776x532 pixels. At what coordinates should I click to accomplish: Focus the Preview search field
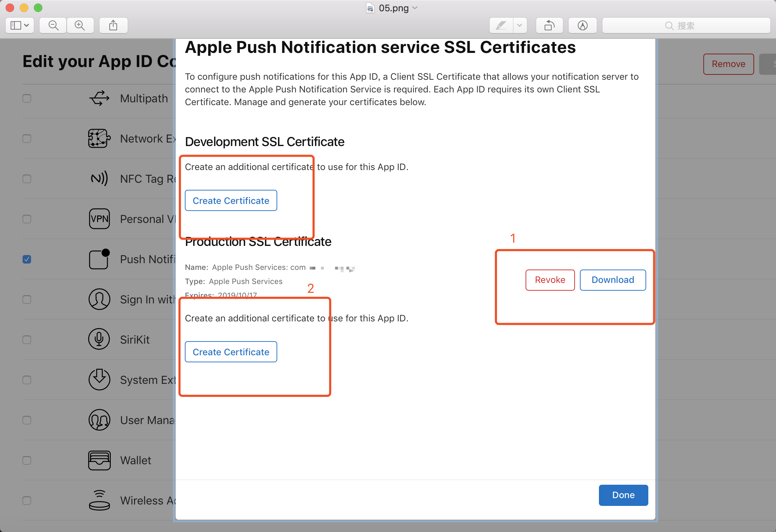686,25
